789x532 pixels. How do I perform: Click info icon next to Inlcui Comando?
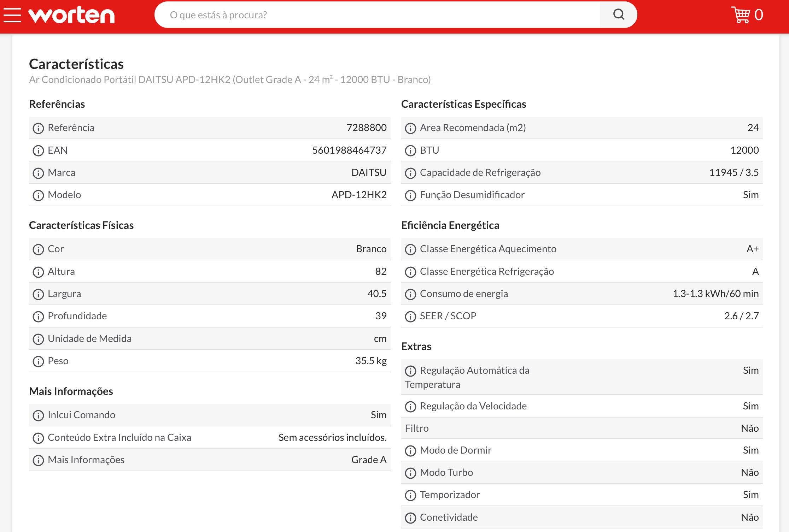38,415
